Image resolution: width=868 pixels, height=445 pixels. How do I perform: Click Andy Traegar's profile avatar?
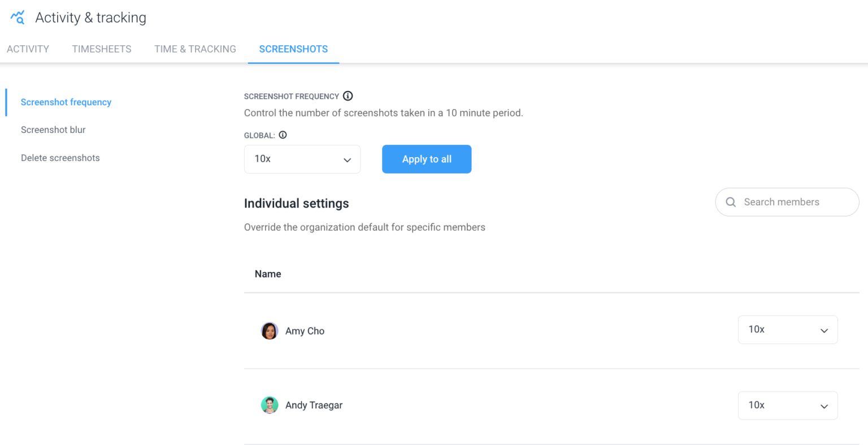(270, 405)
